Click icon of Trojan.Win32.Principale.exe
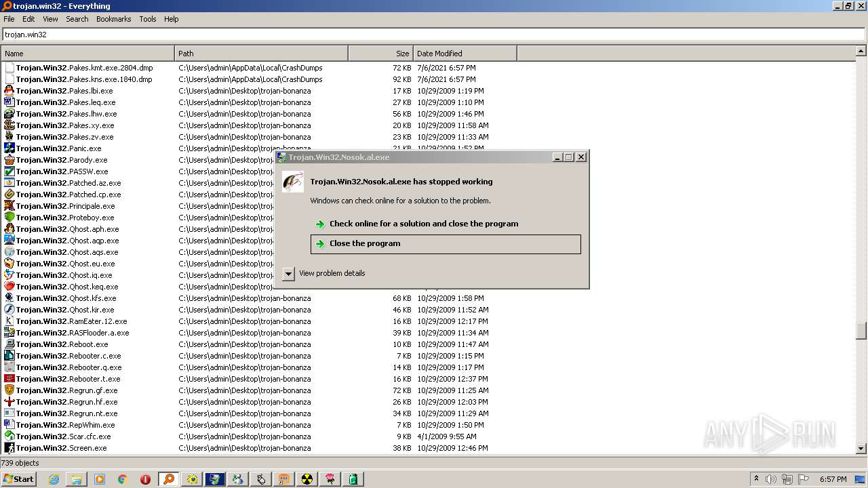The image size is (868, 488). tap(9, 206)
